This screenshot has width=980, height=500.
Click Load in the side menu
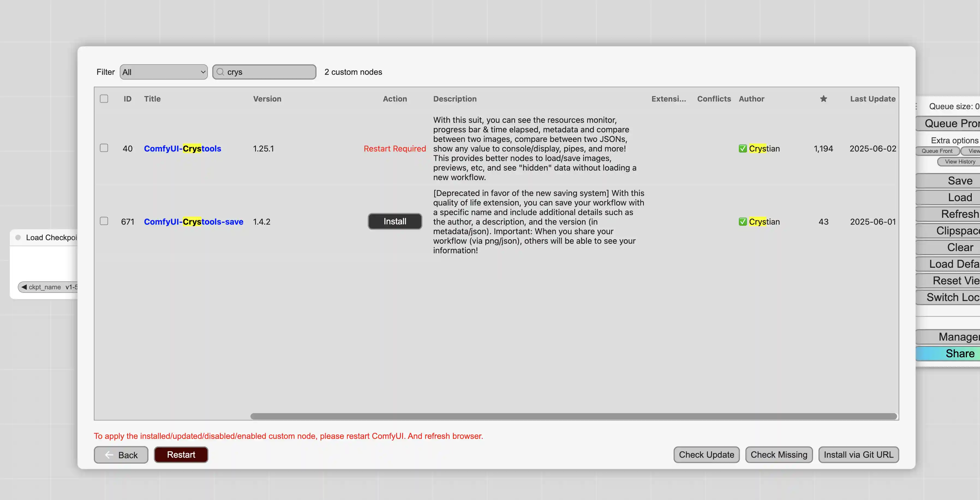click(x=948, y=198)
